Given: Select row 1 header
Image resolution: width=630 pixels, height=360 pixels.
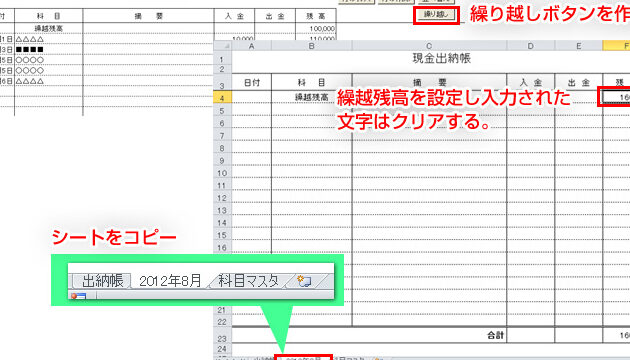Looking at the screenshot, I should [222, 59].
